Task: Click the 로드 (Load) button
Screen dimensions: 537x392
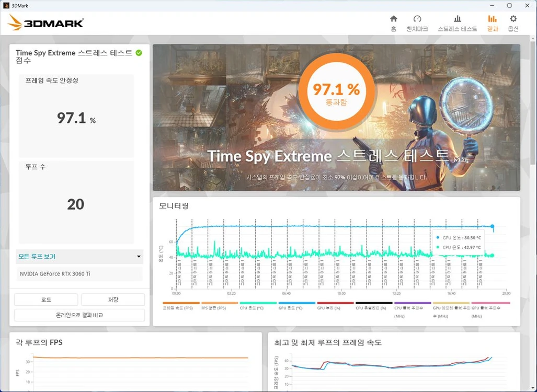Action: (46, 299)
